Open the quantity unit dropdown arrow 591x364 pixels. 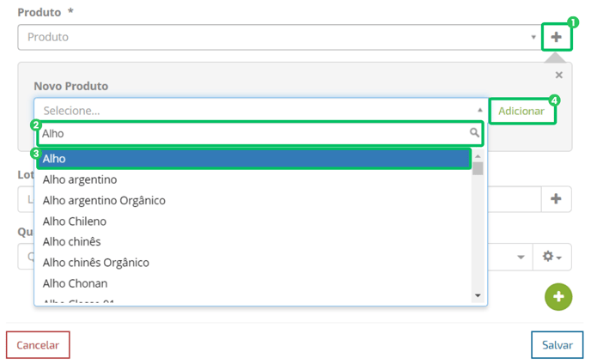pyautogui.click(x=521, y=257)
